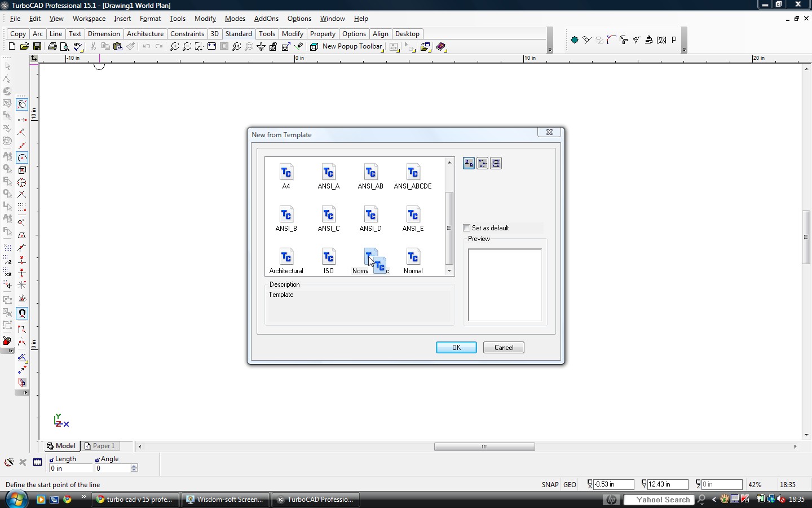The width and height of the screenshot is (812, 508).
Task: Click Cancel in New from Template dialog
Action: click(504, 348)
